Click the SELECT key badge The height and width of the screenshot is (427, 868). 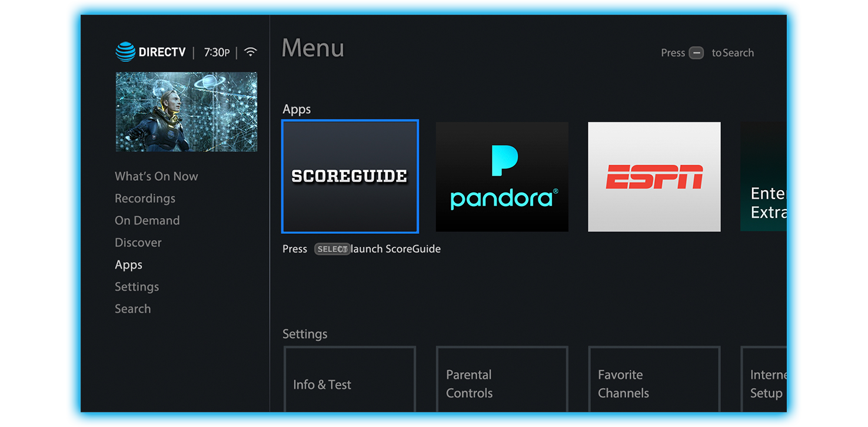point(332,249)
